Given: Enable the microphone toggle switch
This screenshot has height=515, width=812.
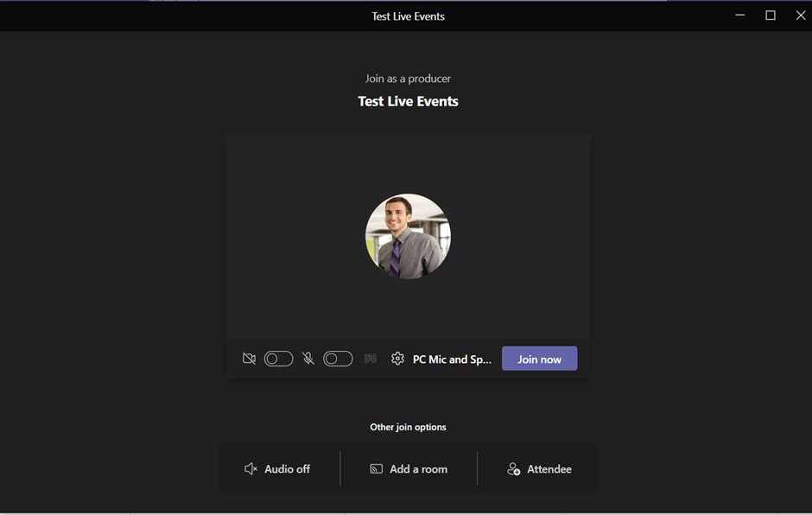Looking at the screenshot, I should pyautogui.click(x=338, y=359).
